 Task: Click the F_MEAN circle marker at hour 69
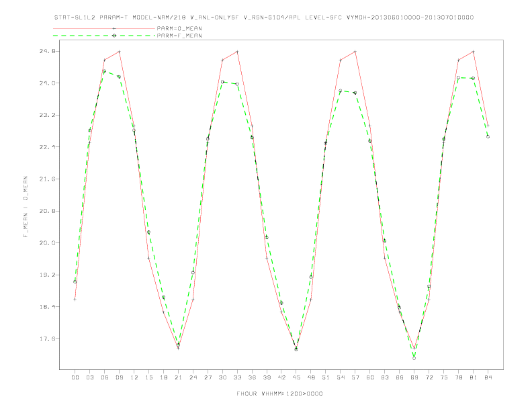point(414,358)
